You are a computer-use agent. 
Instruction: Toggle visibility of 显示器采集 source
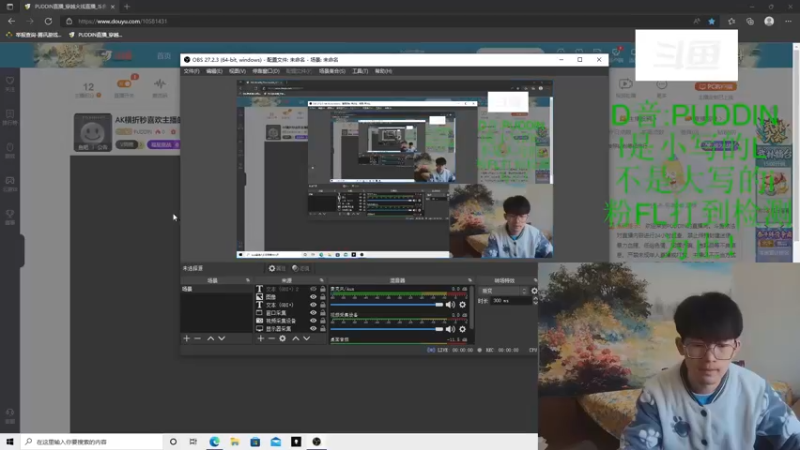pos(313,329)
